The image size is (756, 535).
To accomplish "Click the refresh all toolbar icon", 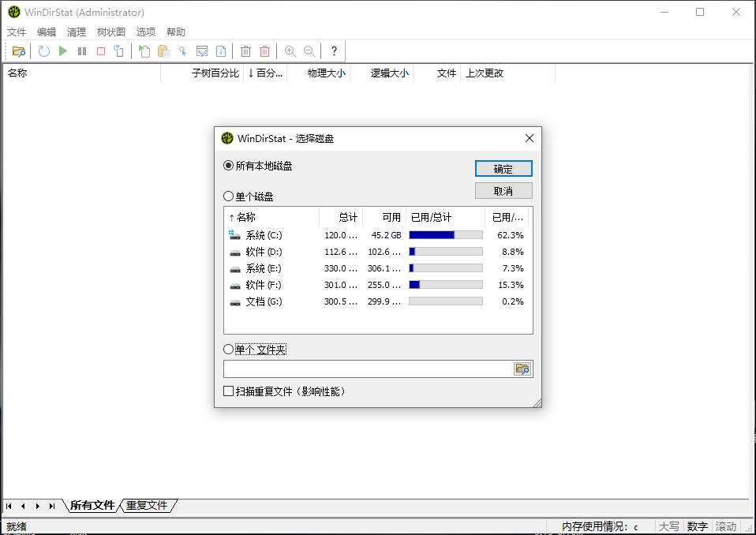I will [x=44, y=51].
